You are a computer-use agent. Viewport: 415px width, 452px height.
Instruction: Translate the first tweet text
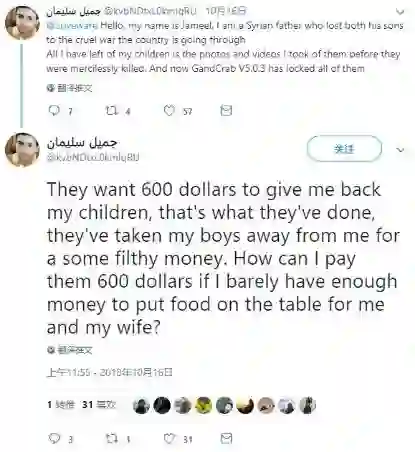(x=69, y=88)
